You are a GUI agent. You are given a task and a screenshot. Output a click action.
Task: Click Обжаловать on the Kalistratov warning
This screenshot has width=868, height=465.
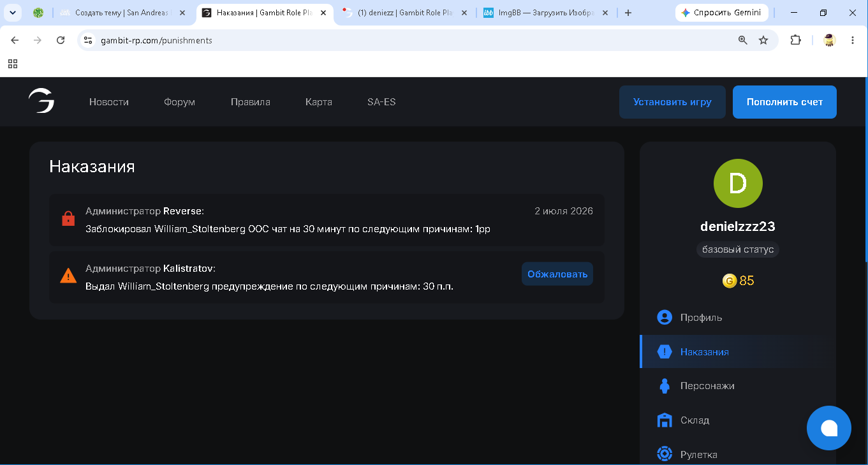(x=557, y=274)
